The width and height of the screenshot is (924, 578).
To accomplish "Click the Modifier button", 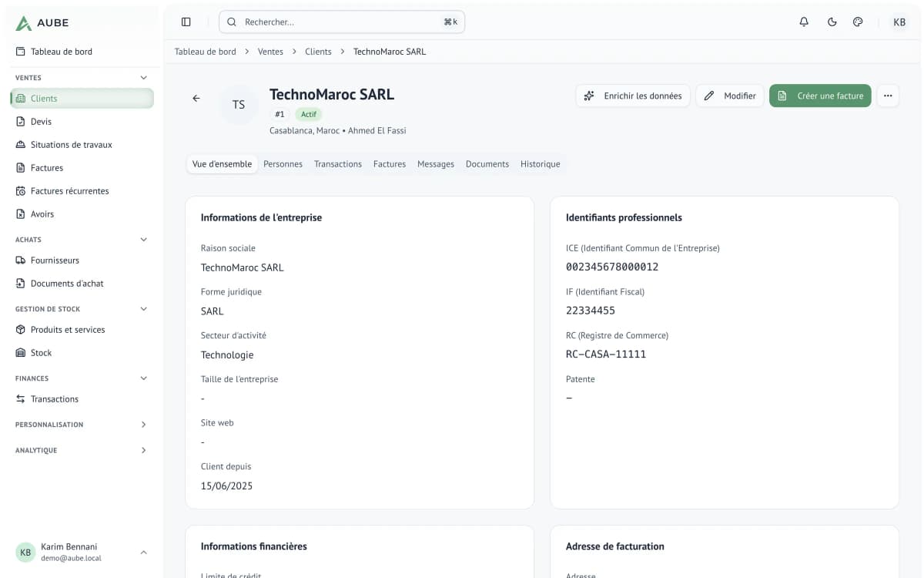I will coord(730,96).
